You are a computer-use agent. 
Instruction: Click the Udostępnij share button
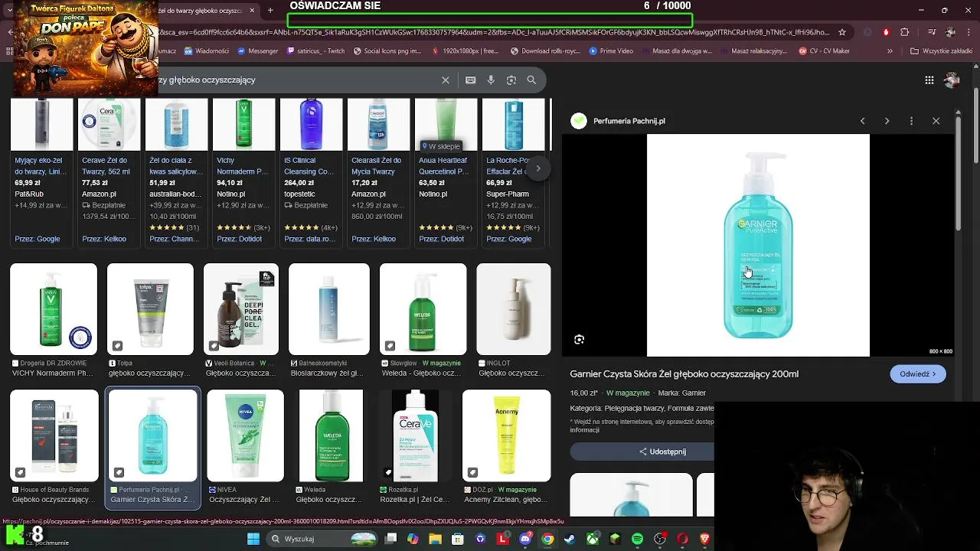coord(663,452)
